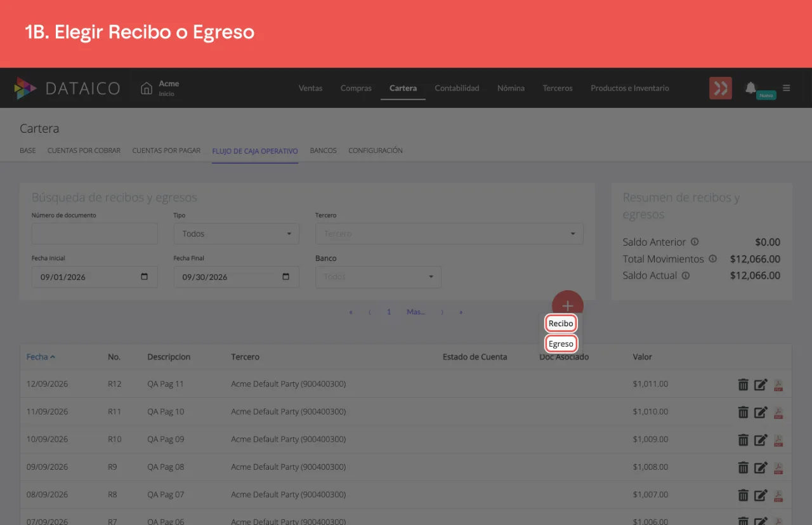Viewport: 812px width, 525px height.
Task: Edit the R11 QA Pag 10 row
Action: click(x=761, y=412)
